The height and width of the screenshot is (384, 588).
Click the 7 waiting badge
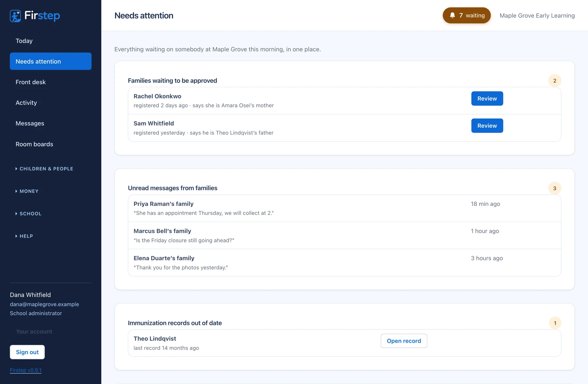[x=467, y=15]
